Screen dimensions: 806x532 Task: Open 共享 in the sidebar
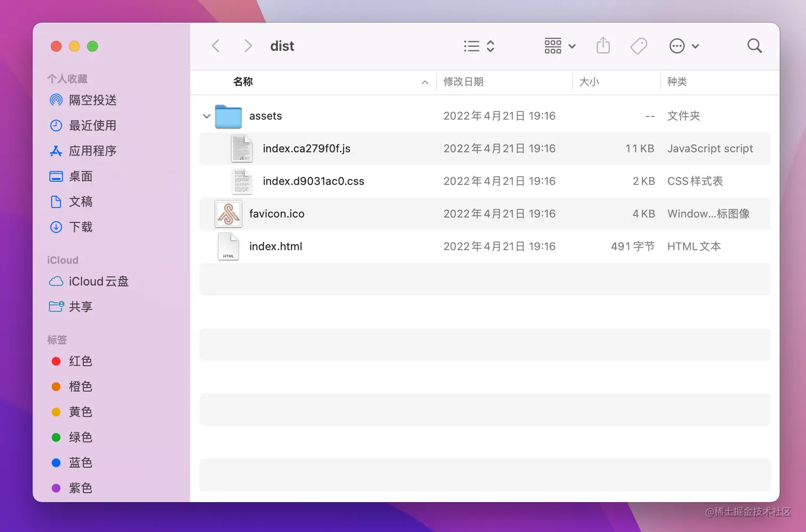tap(80, 307)
